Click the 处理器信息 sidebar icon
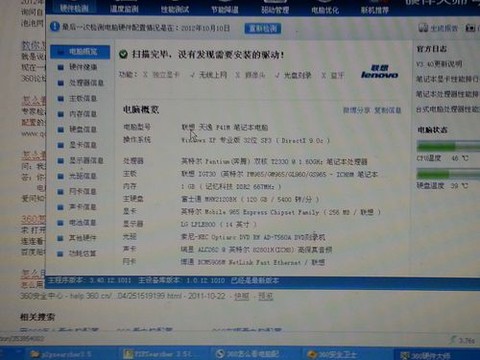480x360 pixels. coord(60,83)
